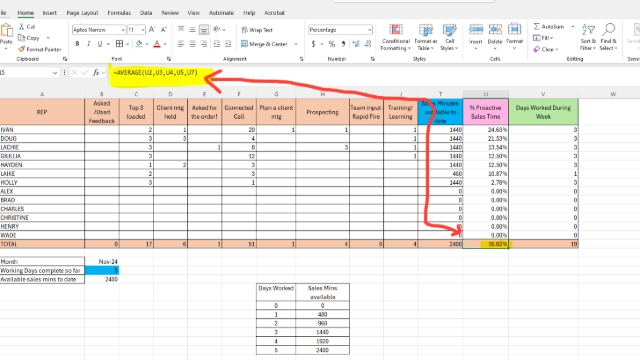The image size is (640, 360).
Task: Apply Accounting dollar number format
Action: tap(313, 44)
